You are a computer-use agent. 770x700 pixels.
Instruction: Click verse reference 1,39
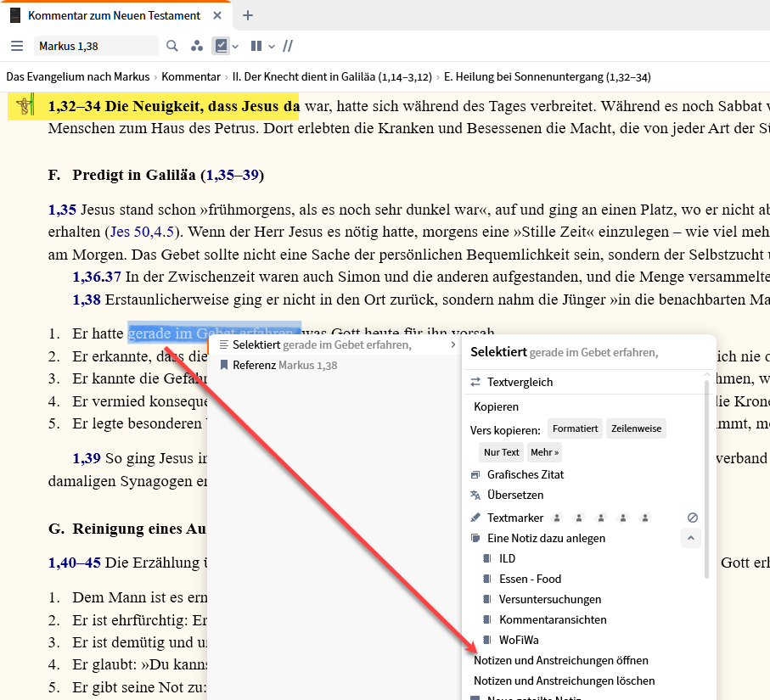pyautogui.click(x=87, y=458)
